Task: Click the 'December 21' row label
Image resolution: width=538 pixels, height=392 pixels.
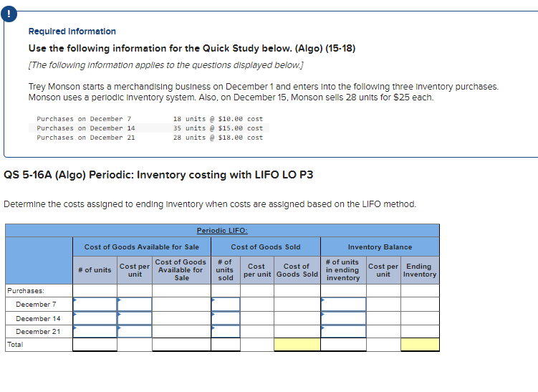Action: (38, 332)
